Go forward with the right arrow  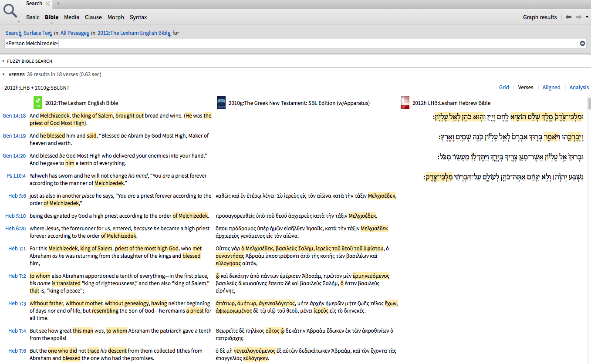[x=578, y=17]
